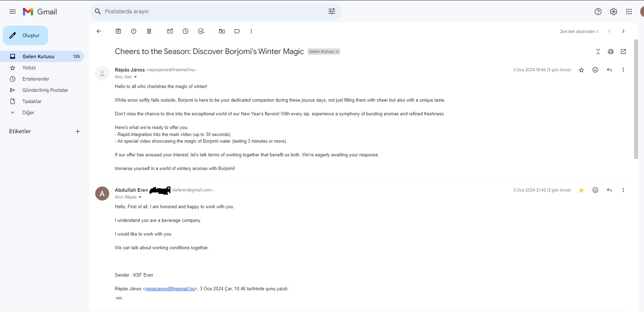The width and height of the screenshot is (644, 312).
Task: Open the Settings gear icon
Action: [x=614, y=12]
